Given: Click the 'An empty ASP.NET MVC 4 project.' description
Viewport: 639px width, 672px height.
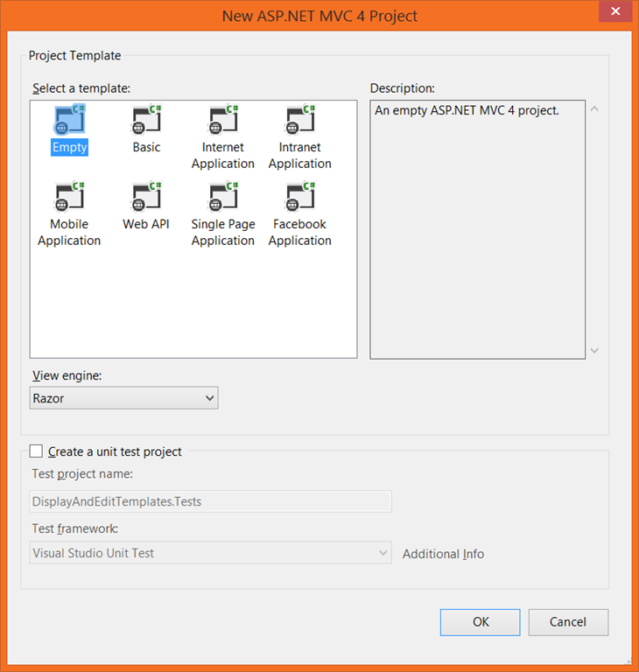Looking at the screenshot, I should 467,110.
